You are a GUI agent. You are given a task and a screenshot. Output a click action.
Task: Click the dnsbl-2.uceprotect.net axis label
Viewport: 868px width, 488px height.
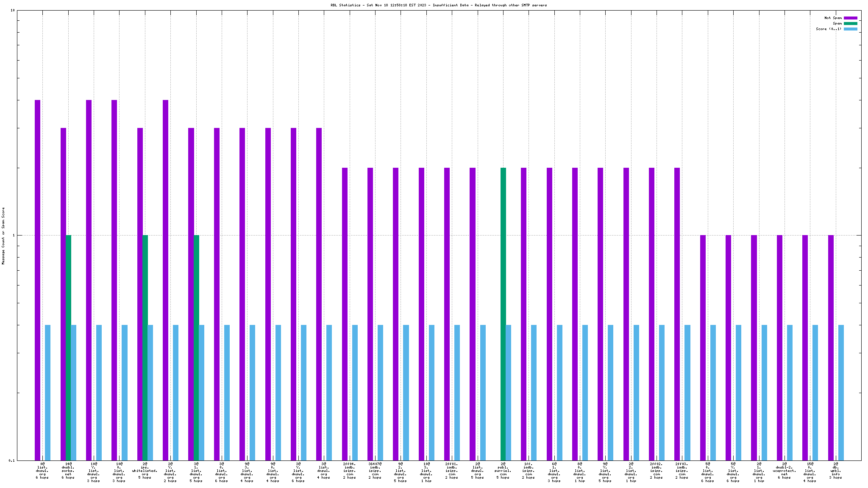[784, 471]
